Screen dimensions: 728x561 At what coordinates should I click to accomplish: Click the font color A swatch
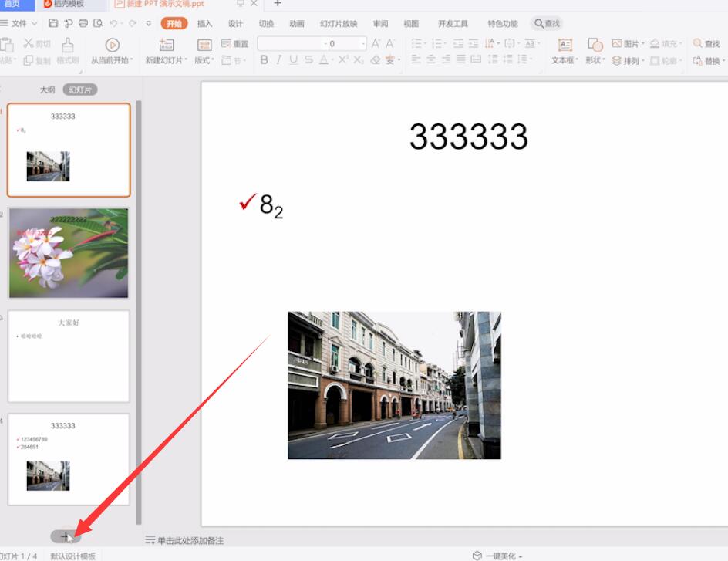(324, 59)
